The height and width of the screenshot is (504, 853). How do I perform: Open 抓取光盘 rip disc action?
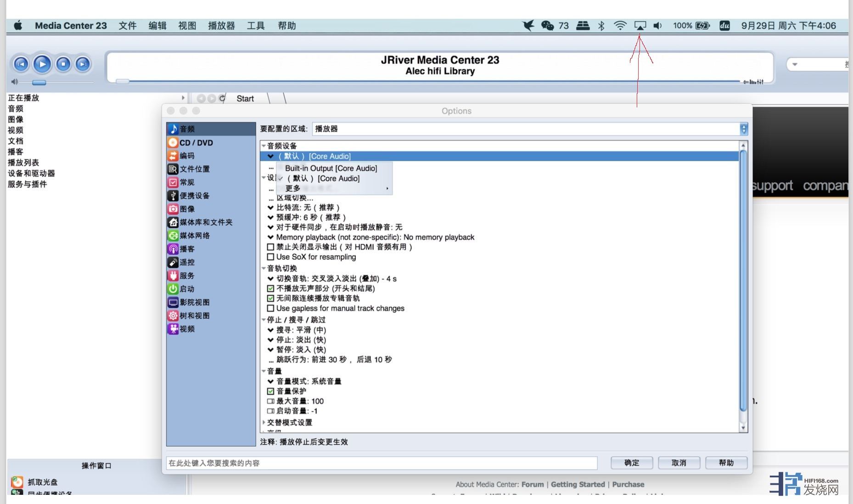click(x=43, y=482)
